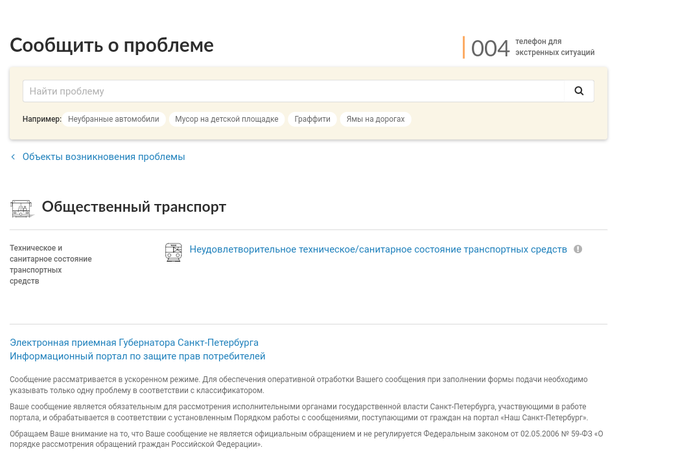Click the телефон для экстренных ситуаций caption
The image size is (700, 476).
coord(554,47)
